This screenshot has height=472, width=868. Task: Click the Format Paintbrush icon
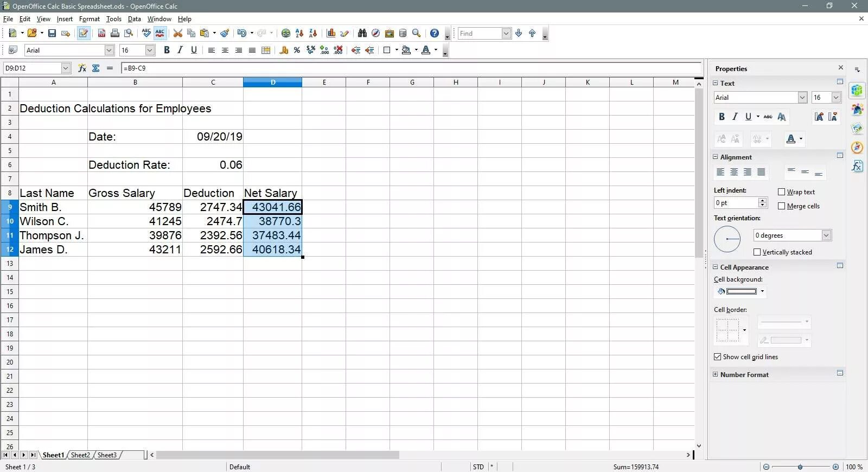[x=225, y=33]
